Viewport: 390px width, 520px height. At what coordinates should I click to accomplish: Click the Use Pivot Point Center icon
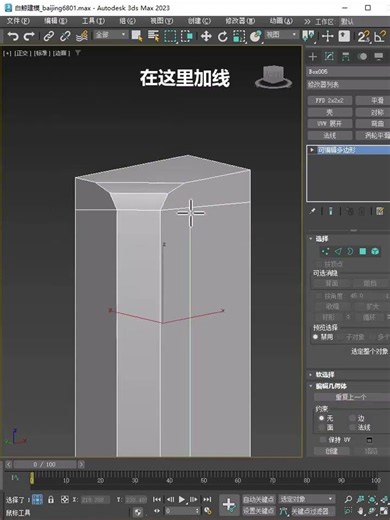308,36
